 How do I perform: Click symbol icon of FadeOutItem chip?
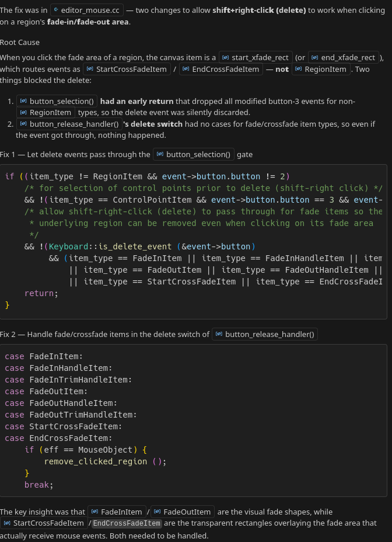(158, 512)
